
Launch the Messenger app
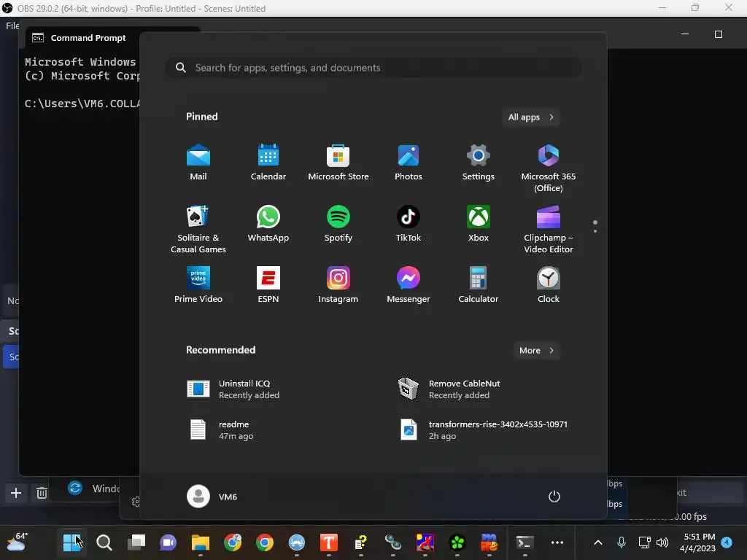pyautogui.click(x=409, y=285)
